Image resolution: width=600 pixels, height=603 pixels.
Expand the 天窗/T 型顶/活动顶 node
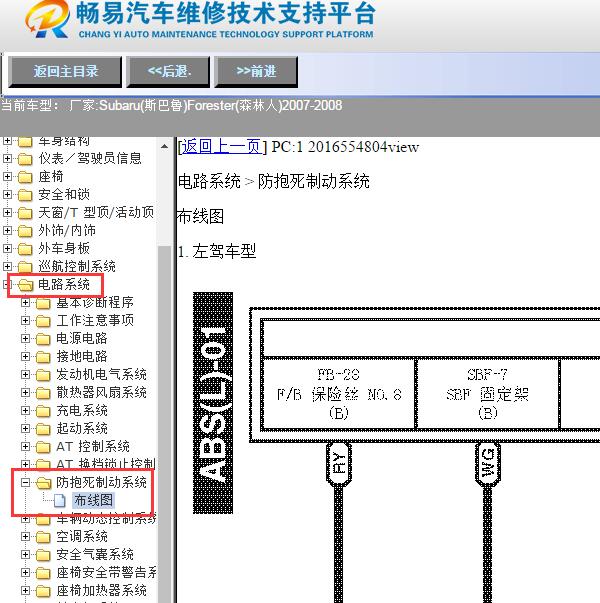pyautogui.click(x=7, y=212)
